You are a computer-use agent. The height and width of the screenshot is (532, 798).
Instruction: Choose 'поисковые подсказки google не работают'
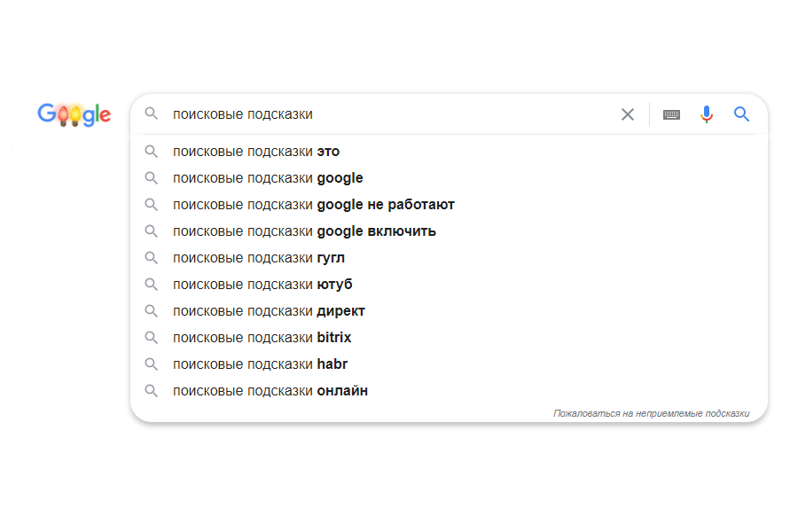(x=314, y=205)
